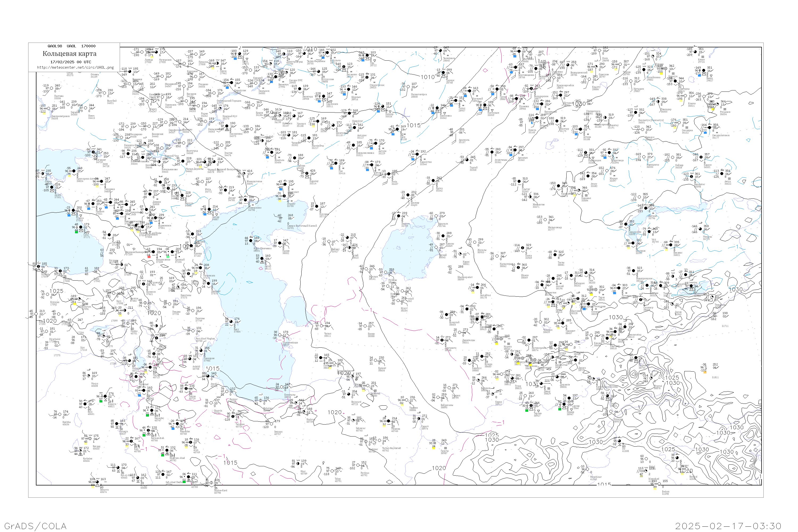Click the QAOL98 UAOL 170000 header code

coord(71,46)
